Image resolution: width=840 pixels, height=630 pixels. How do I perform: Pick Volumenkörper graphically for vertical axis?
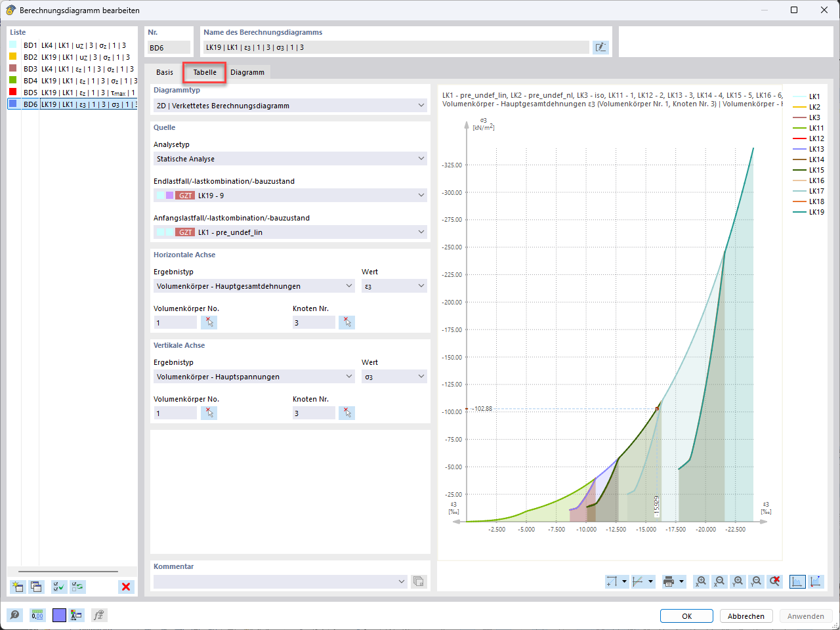point(209,413)
